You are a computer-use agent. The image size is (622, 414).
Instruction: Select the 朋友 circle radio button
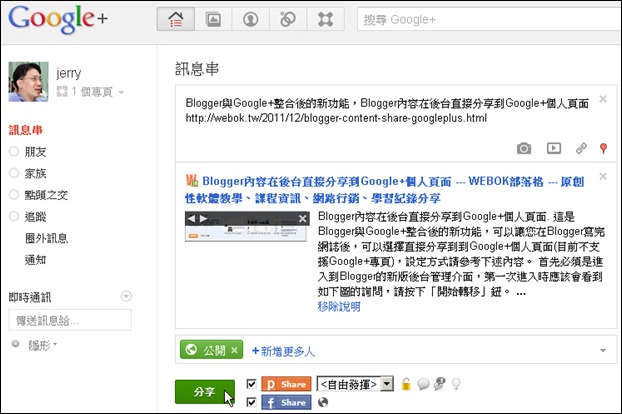click(x=14, y=151)
